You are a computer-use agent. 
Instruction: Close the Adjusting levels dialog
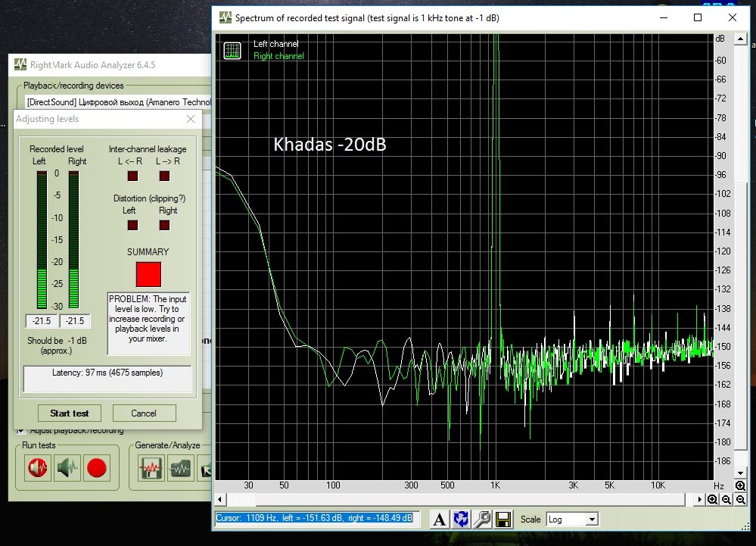coord(191,119)
